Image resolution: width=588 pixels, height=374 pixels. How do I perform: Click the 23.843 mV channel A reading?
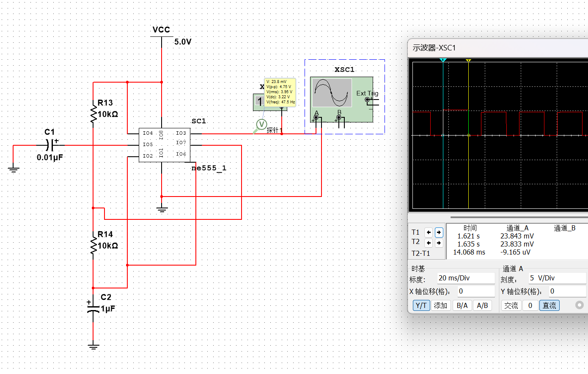coord(517,236)
